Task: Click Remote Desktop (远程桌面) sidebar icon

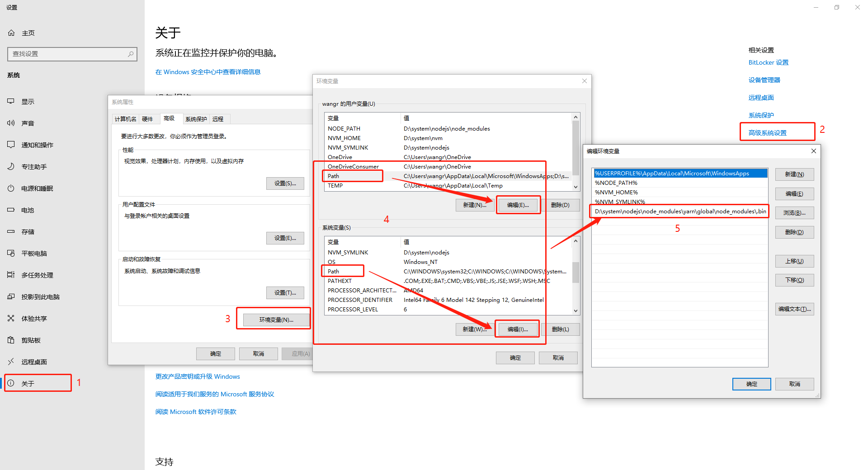Action: (x=11, y=362)
